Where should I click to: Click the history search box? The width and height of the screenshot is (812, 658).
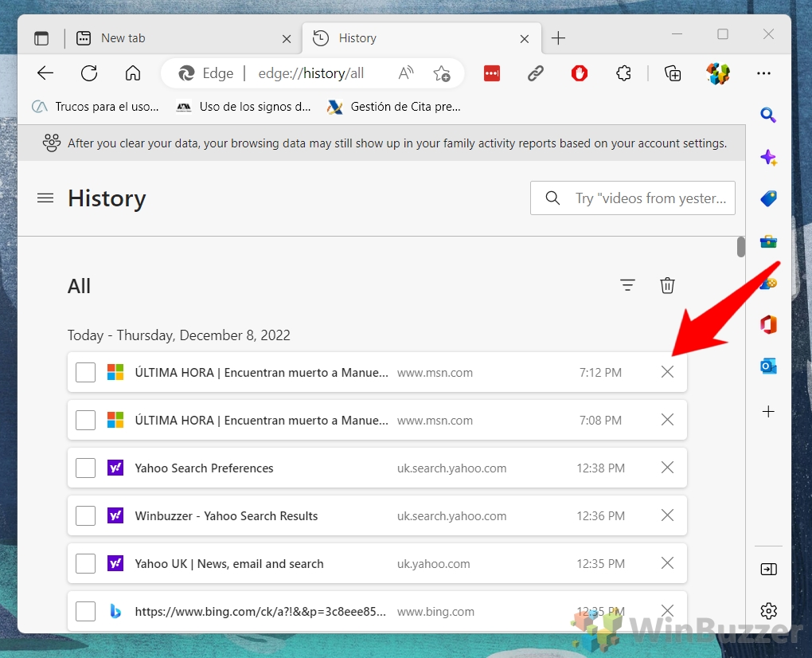[633, 198]
